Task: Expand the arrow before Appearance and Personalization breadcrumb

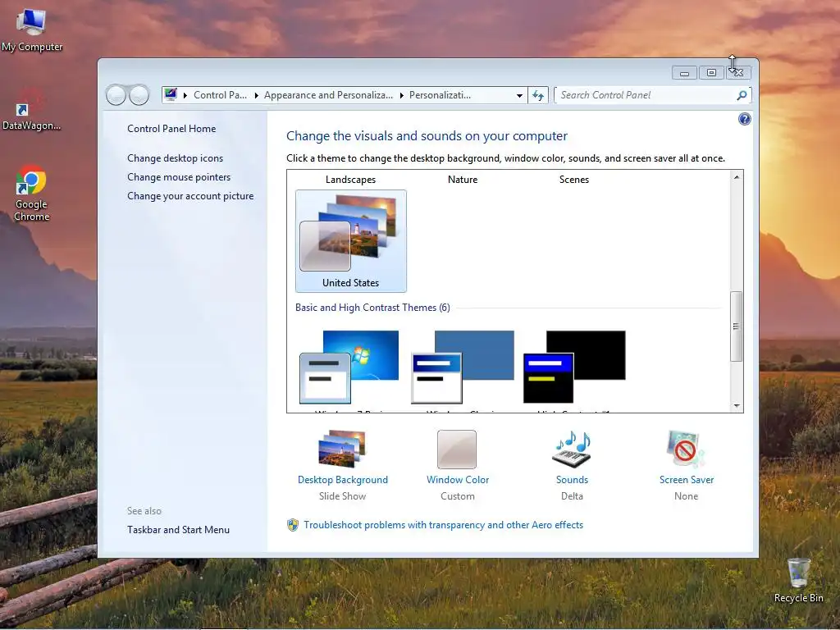Action: (256, 95)
